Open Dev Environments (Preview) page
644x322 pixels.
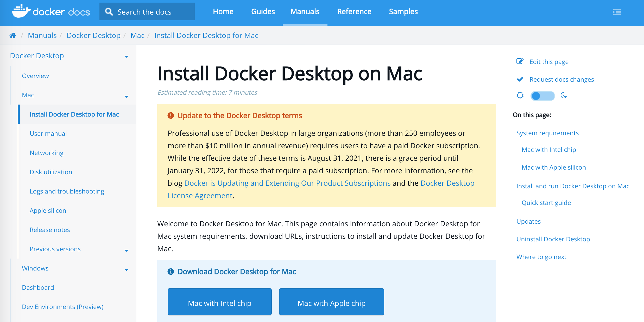pyautogui.click(x=63, y=307)
